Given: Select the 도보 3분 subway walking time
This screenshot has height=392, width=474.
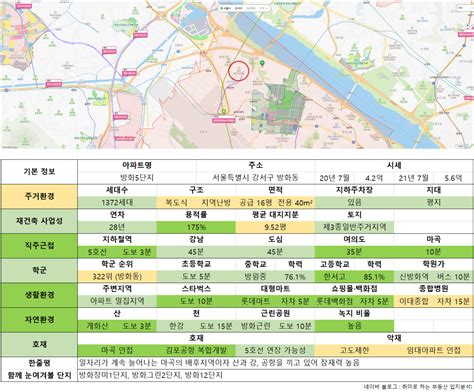Looking at the screenshot, I should (x=137, y=252).
